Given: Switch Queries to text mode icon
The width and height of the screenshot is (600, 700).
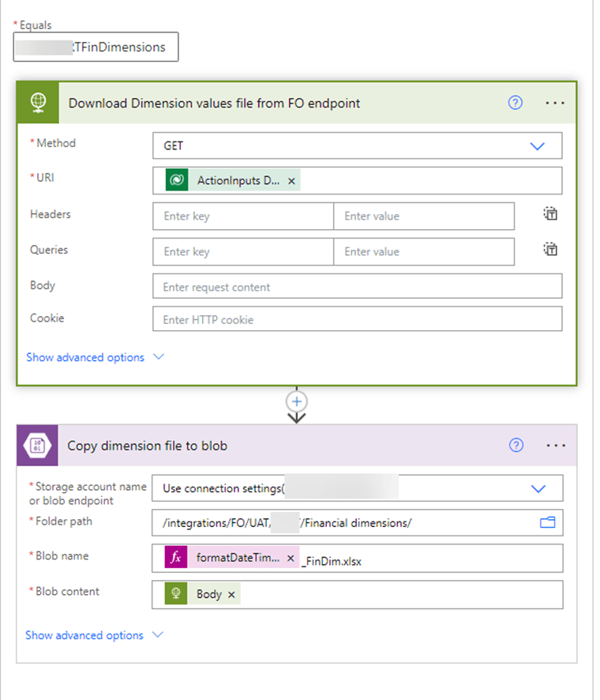Looking at the screenshot, I should click(x=550, y=250).
